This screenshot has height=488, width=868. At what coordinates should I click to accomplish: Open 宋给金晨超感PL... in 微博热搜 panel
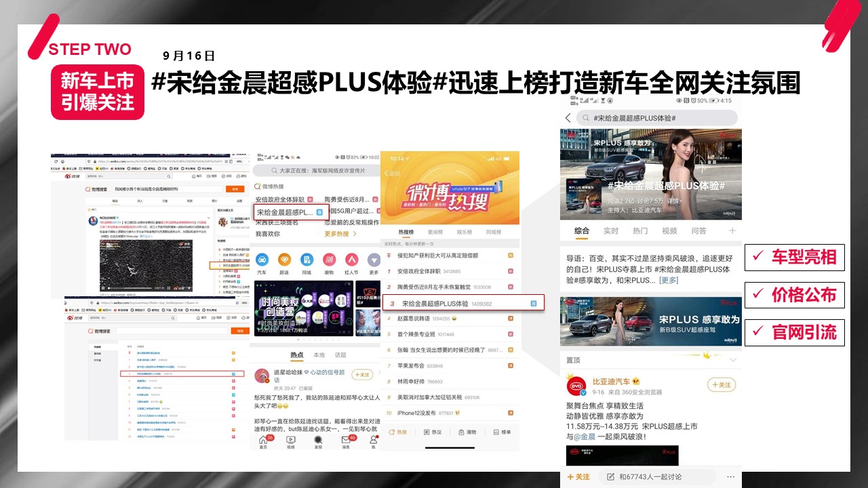(290, 213)
